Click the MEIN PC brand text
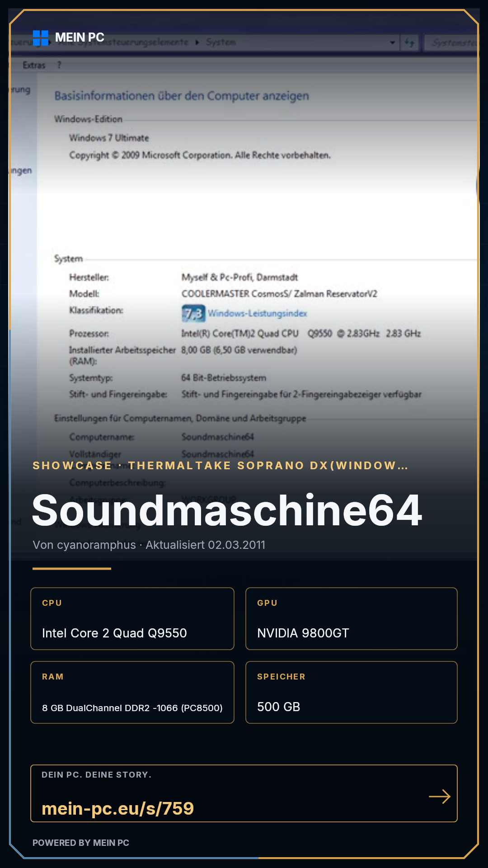 click(x=80, y=38)
